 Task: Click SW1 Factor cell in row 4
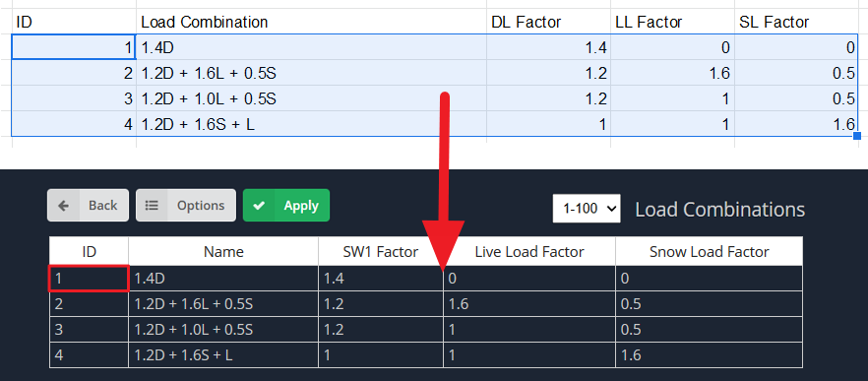point(381,354)
